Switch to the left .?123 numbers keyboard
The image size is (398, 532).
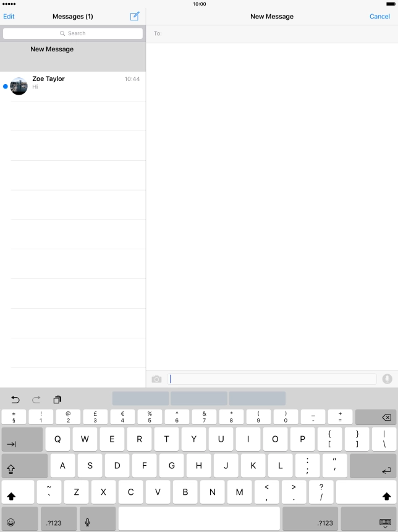click(54, 523)
